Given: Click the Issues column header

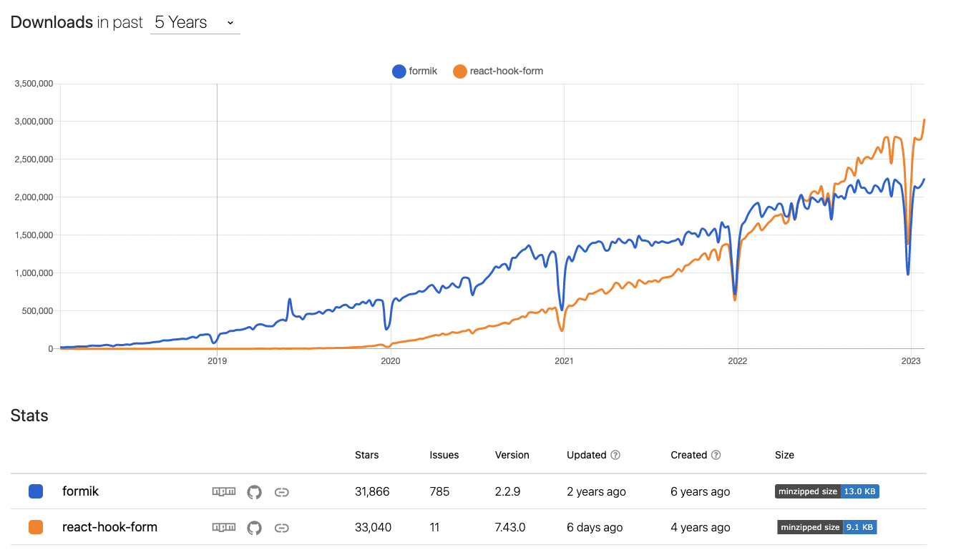Looking at the screenshot, I should click(x=444, y=455).
